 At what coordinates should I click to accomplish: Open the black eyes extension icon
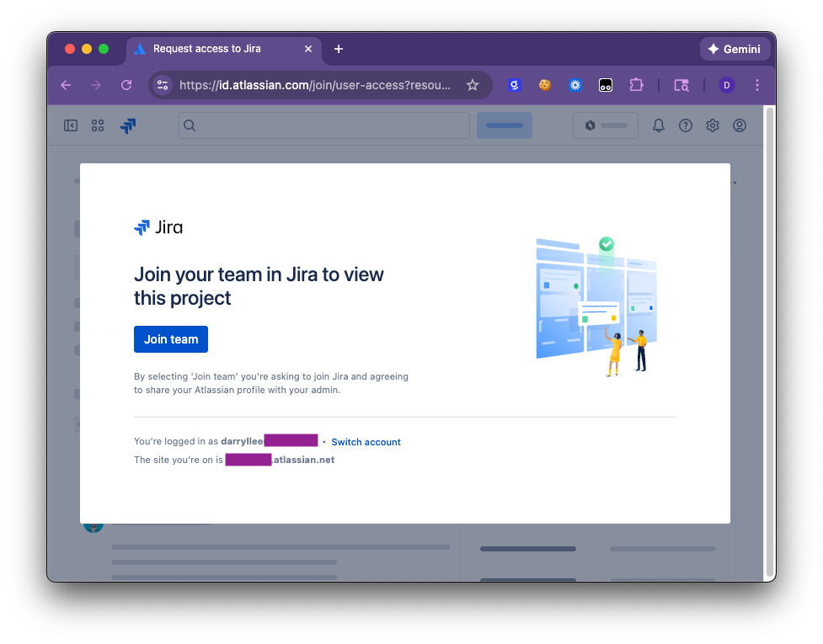pyautogui.click(x=606, y=85)
